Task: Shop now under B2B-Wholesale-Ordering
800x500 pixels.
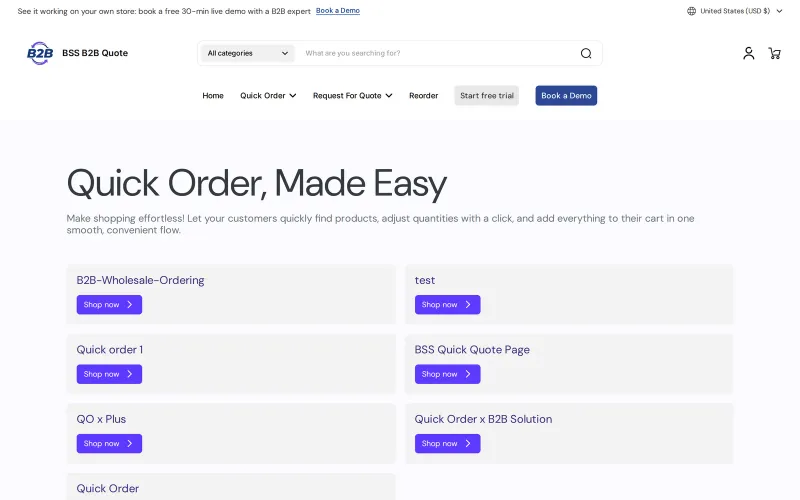Action: tap(109, 305)
